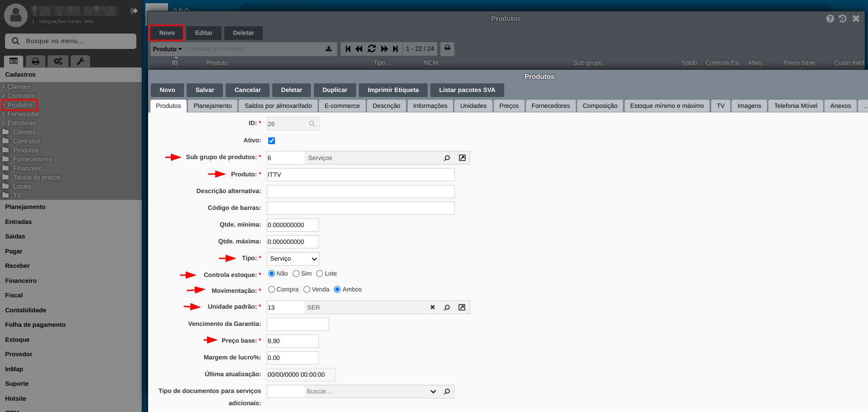Open the Fornecedores tab
Viewport: 868px width, 412px height.
tap(550, 106)
